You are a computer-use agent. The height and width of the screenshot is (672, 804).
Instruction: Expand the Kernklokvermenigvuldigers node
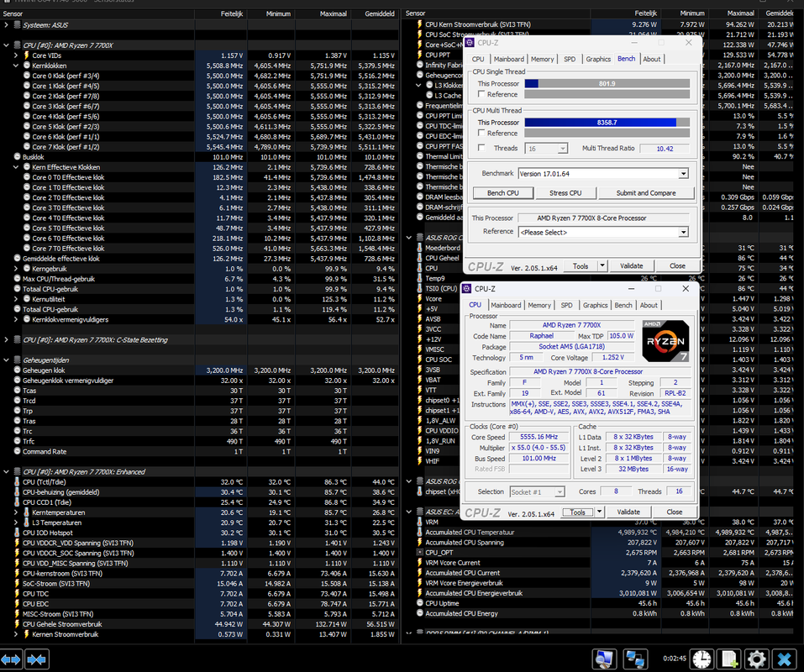(16, 319)
